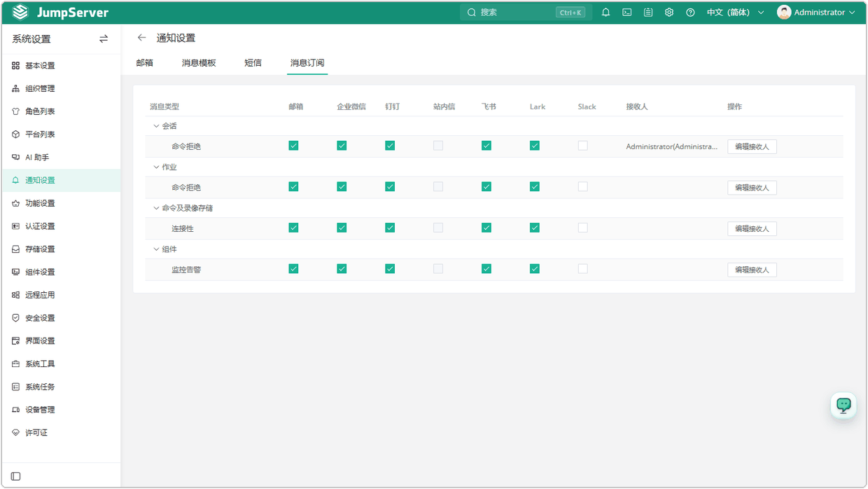This screenshot has width=868, height=489.
Task: Click the 接收人 column header
Action: point(637,106)
